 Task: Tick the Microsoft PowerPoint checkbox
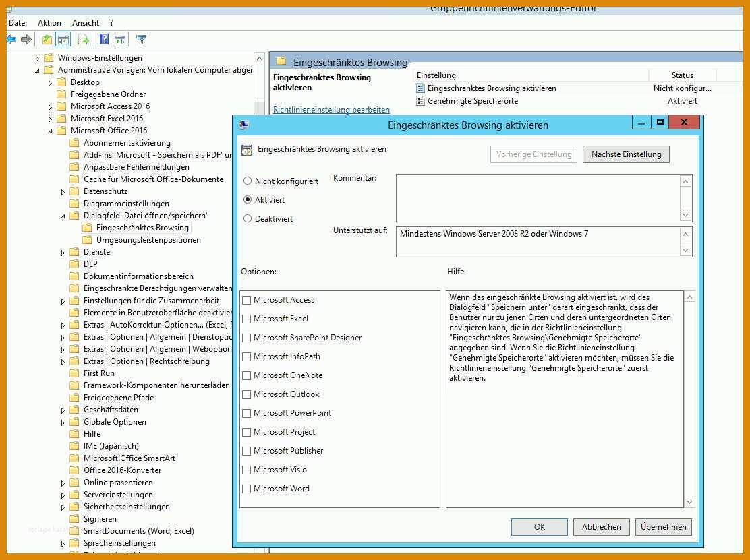click(247, 413)
